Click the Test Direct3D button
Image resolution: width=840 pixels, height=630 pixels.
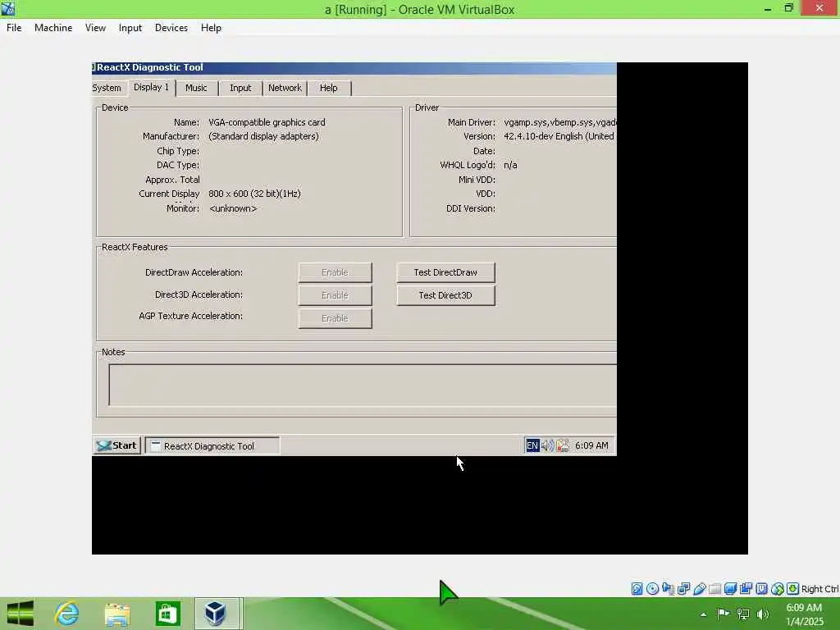pyautogui.click(x=445, y=295)
